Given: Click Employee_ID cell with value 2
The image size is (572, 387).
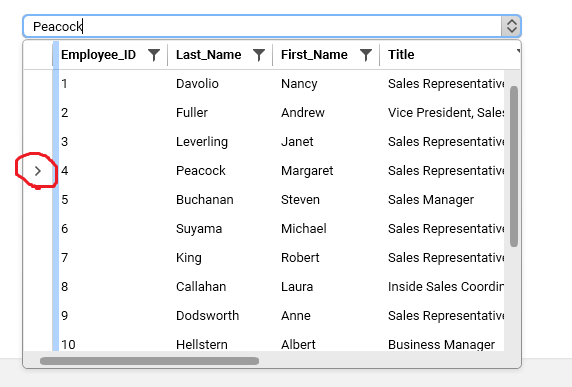Looking at the screenshot, I should point(65,113).
